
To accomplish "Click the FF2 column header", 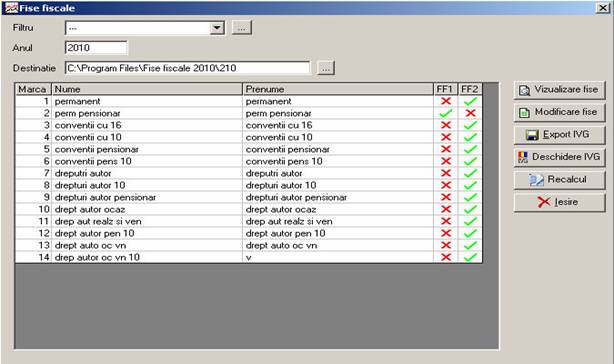I will pos(470,89).
